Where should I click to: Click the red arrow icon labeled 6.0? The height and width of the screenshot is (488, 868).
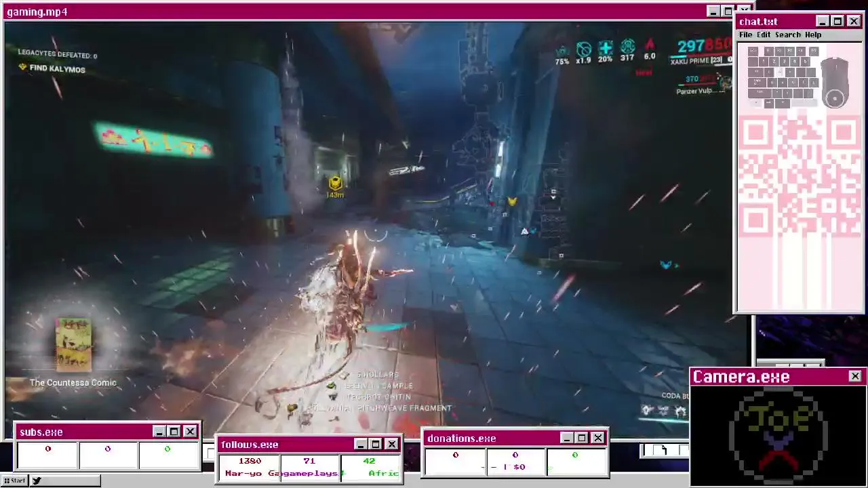(650, 45)
